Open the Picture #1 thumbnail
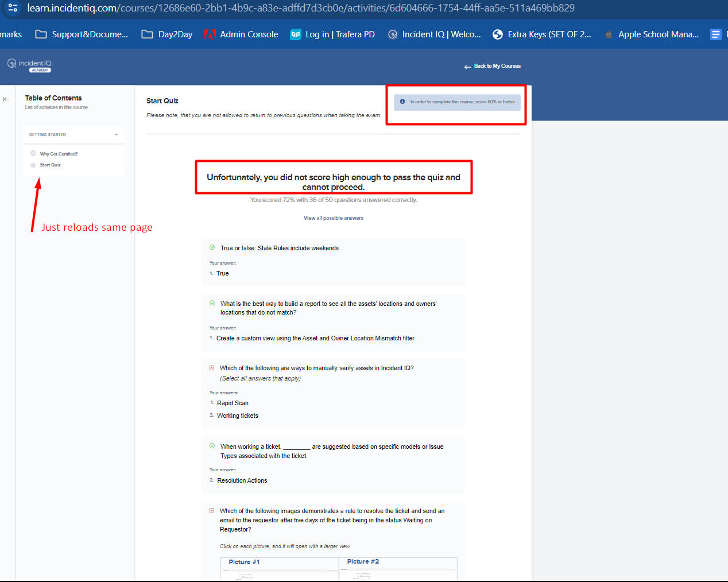 [280, 569]
